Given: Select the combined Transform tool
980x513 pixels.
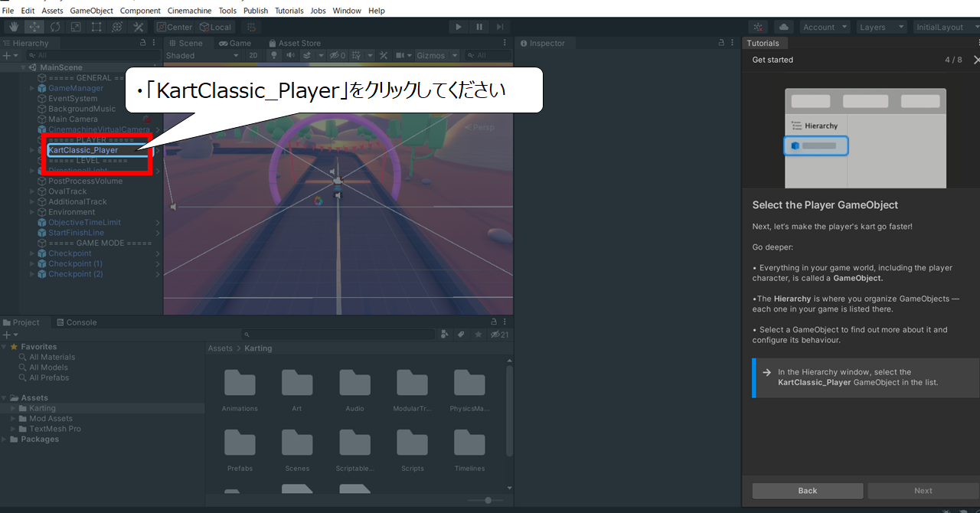Looking at the screenshot, I should [x=117, y=27].
